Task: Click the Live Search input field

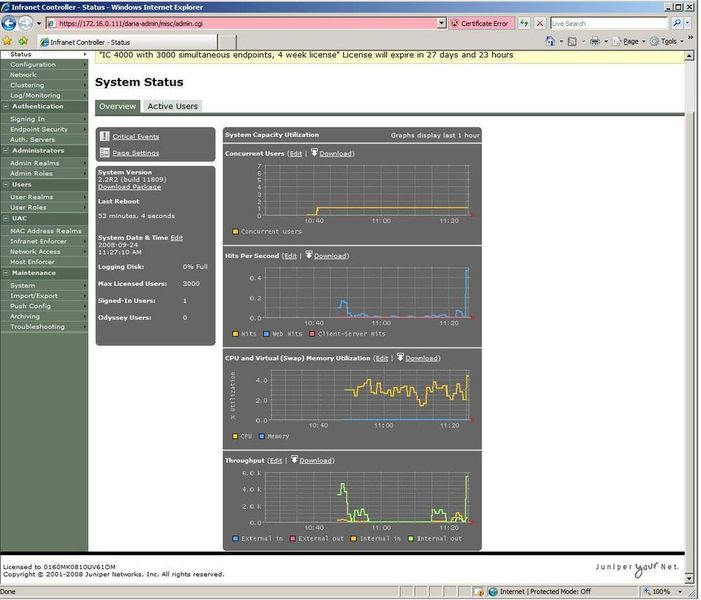Action: tap(608, 23)
